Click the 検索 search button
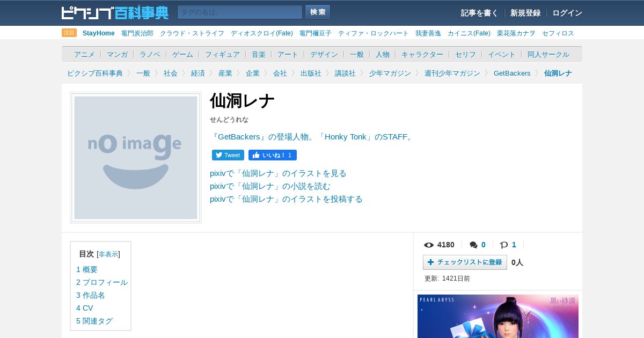This screenshot has width=644, height=338. coord(318,12)
